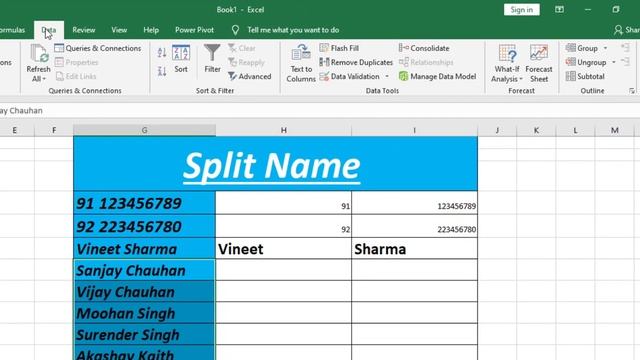
Task: Create a Forecast Sheet
Action: 539,63
